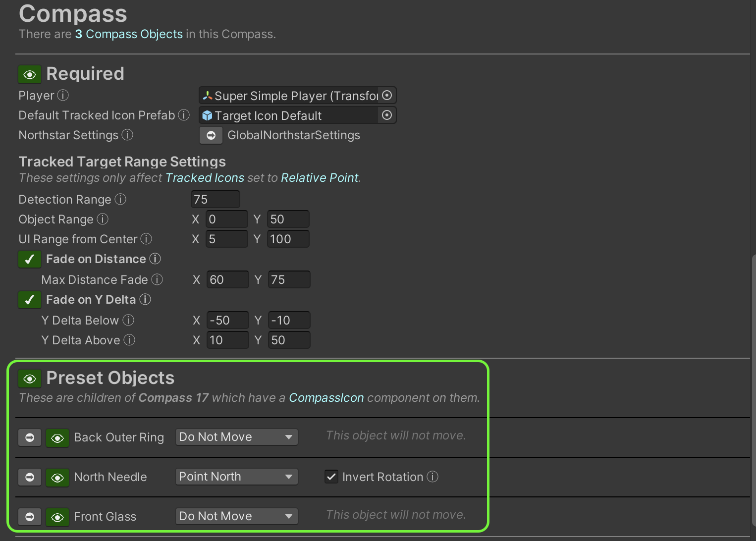Click the Detection Range value field
756x541 pixels.
pos(215,199)
